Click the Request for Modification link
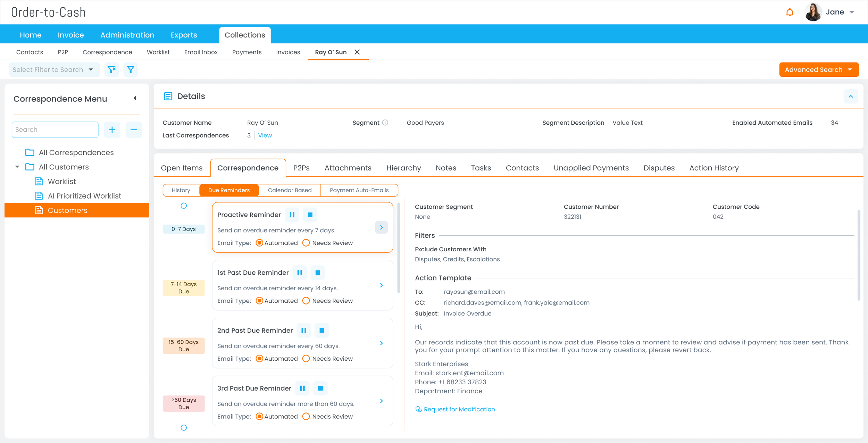The width and height of the screenshot is (868, 443). (459, 409)
